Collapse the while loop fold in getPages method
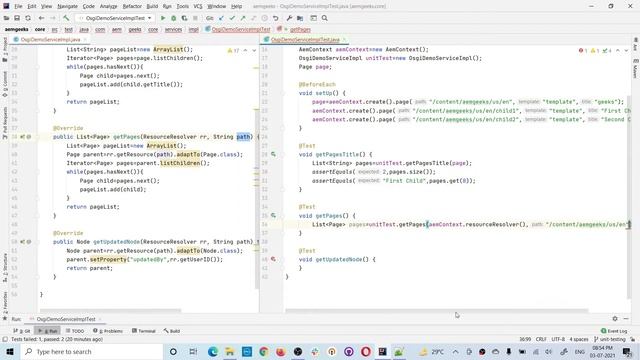This screenshot has height=360, width=640. tap(37, 172)
